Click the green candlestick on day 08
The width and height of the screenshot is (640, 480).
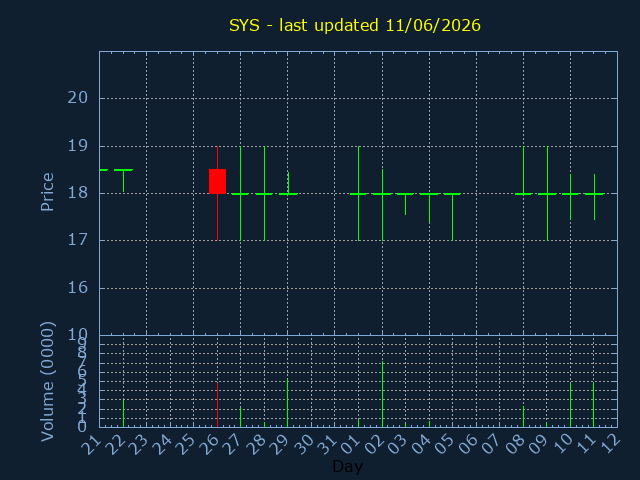coord(523,170)
